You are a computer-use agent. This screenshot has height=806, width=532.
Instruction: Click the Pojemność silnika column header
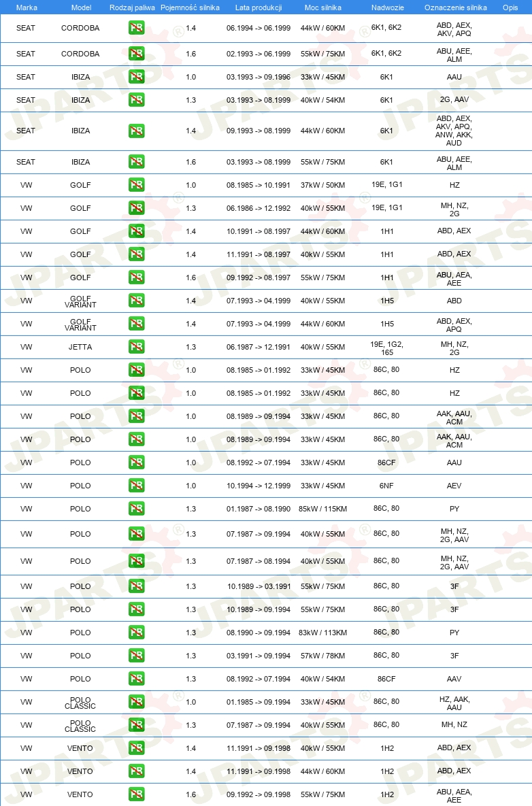tap(190, 7)
